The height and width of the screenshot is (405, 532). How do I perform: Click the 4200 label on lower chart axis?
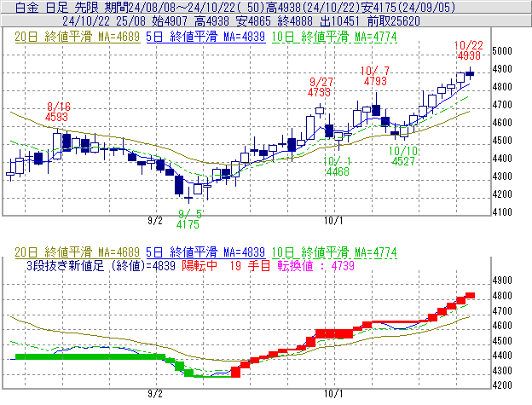click(x=502, y=385)
